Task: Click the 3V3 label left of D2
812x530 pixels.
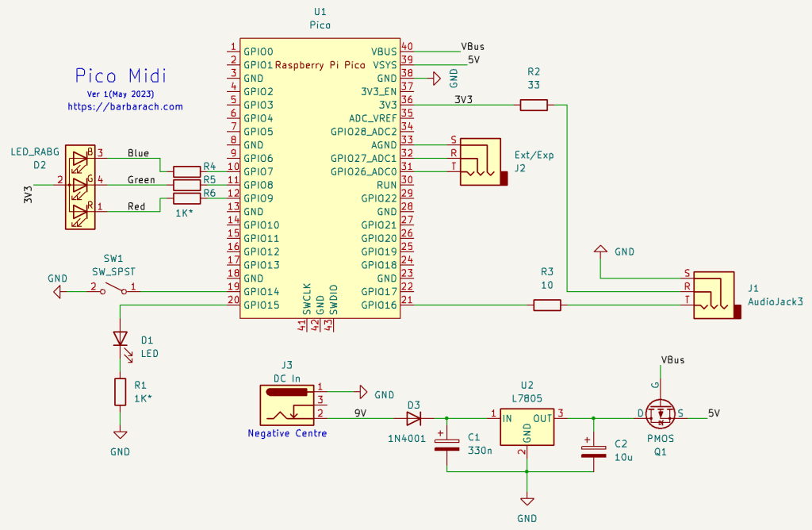Action: (28, 194)
